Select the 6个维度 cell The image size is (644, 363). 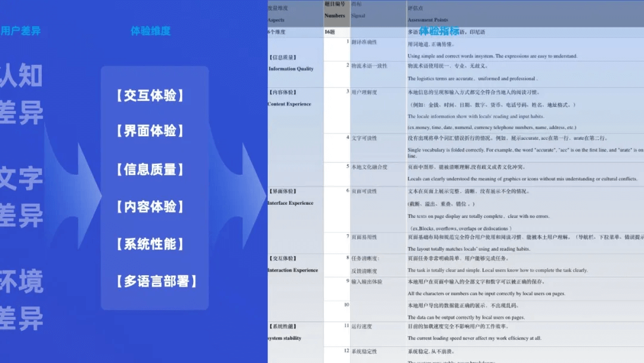(277, 32)
